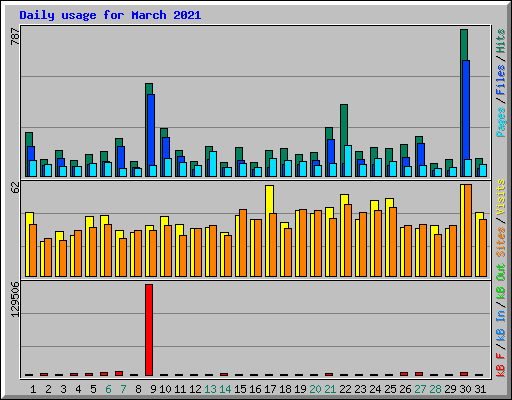Click green weekend day label 27
The width and height of the screenshot is (512, 400).
(x=420, y=389)
